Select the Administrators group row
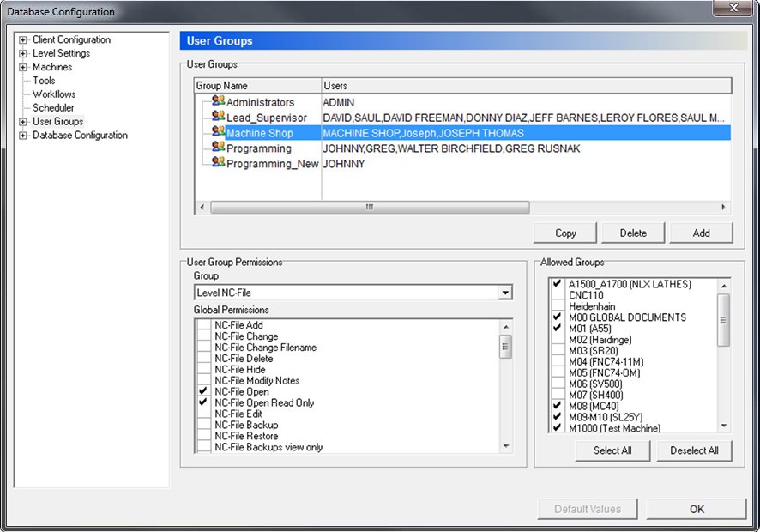Screen dimensions: 760x532 pyautogui.click(x=463, y=102)
